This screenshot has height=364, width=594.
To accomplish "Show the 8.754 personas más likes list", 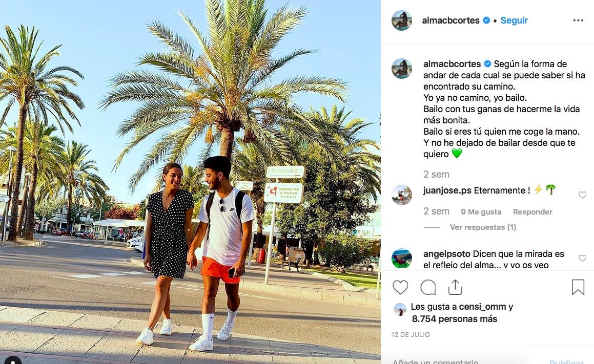I will 454,318.
